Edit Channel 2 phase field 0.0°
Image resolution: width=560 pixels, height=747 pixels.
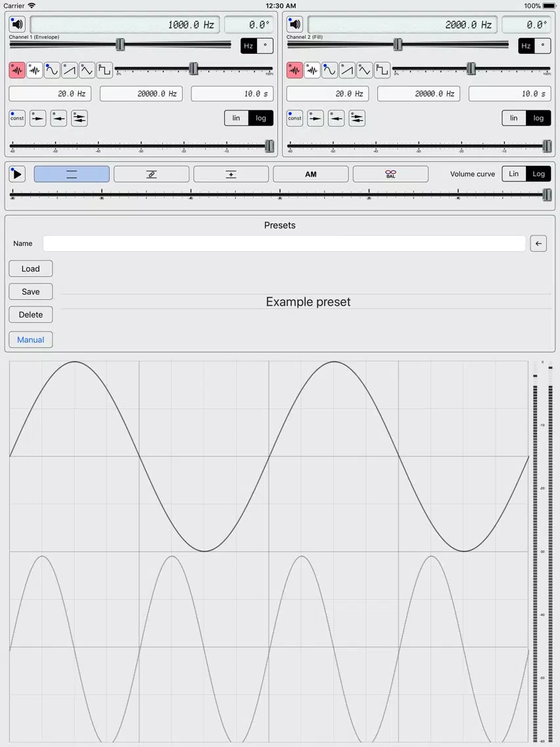click(x=526, y=24)
